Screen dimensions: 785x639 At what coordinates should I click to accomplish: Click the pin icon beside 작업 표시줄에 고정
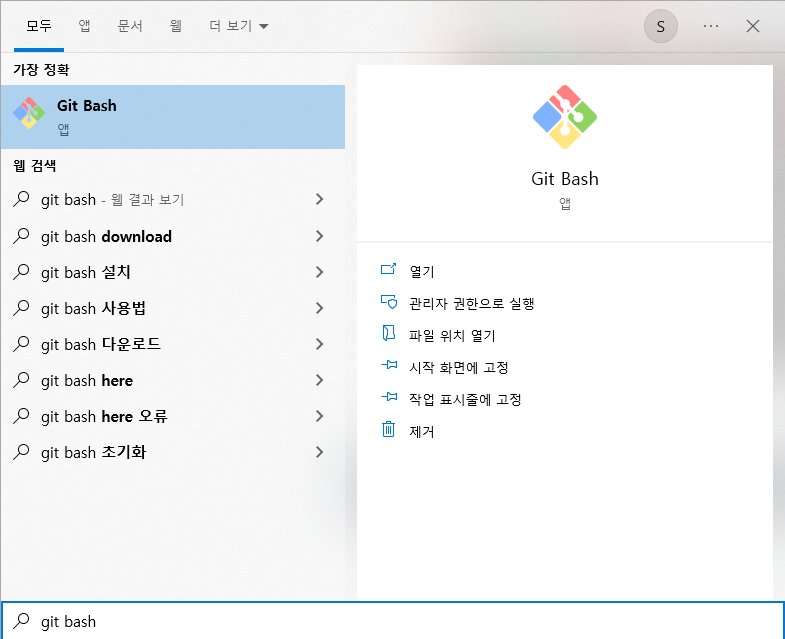coord(389,397)
